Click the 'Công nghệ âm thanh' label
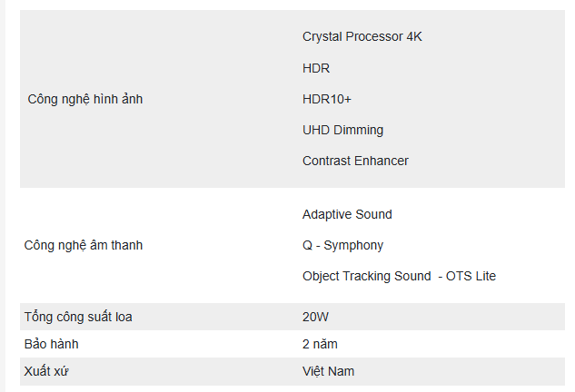Image resolution: width=575 pixels, height=392 pixels. tap(84, 245)
